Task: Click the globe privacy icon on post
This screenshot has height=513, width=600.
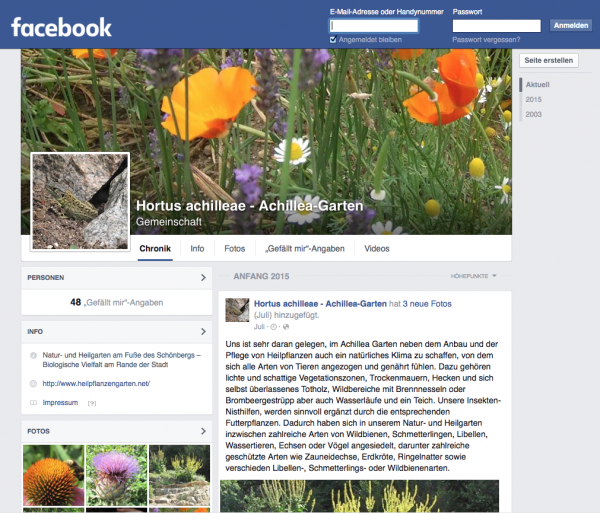Action: (x=285, y=327)
